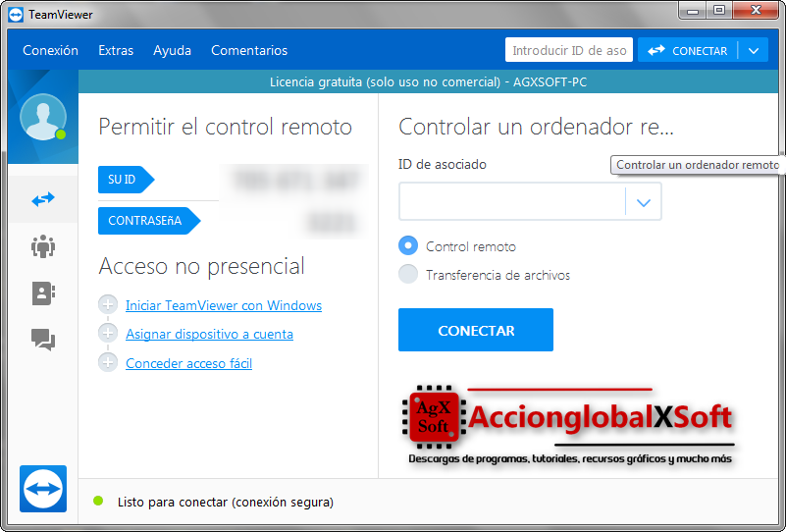The width and height of the screenshot is (786, 532).
Task: Open Asignar dispositivo a cuenta link
Action: click(210, 334)
